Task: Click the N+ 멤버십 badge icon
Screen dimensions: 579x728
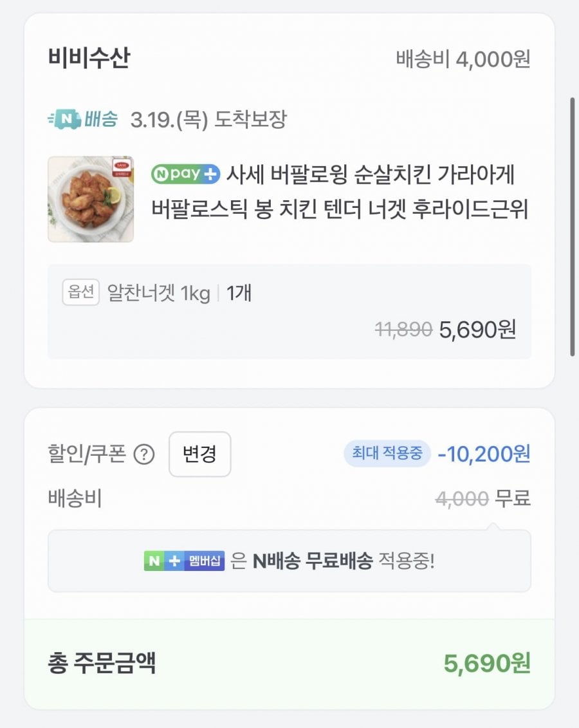Action: [184, 561]
